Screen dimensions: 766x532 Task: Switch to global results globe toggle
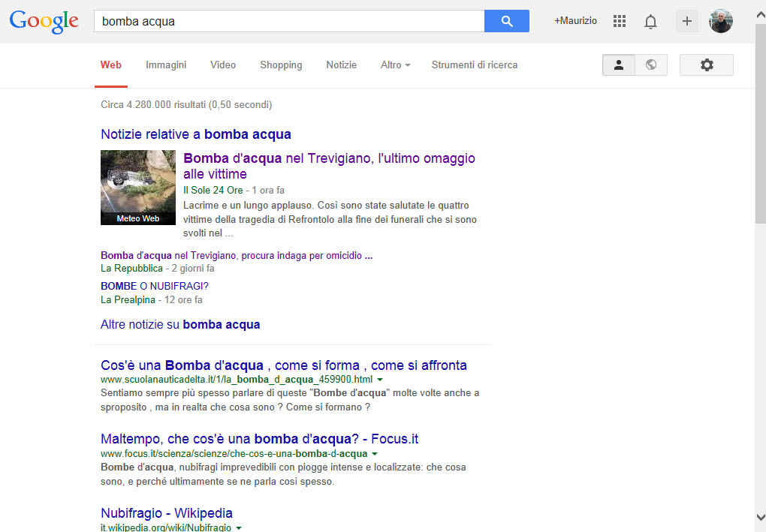pos(651,65)
